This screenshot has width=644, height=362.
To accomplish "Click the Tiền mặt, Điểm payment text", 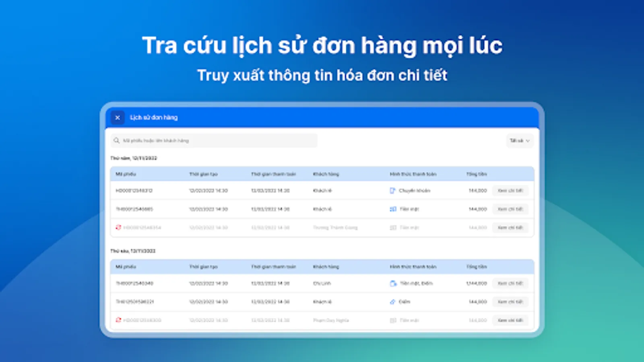I will [x=416, y=284].
